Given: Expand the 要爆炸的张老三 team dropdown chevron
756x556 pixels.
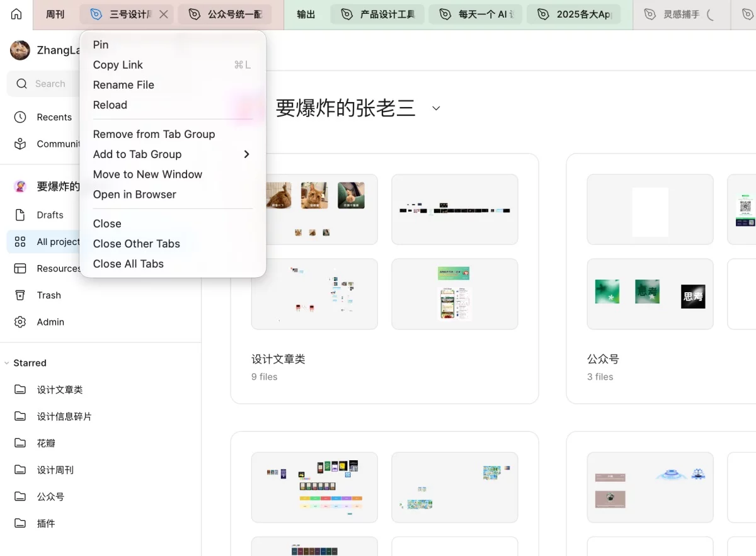Looking at the screenshot, I should pyautogui.click(x=436, y=108).
